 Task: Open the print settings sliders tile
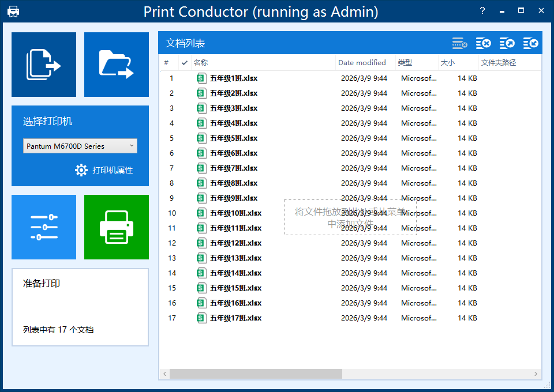coord(44,227)
